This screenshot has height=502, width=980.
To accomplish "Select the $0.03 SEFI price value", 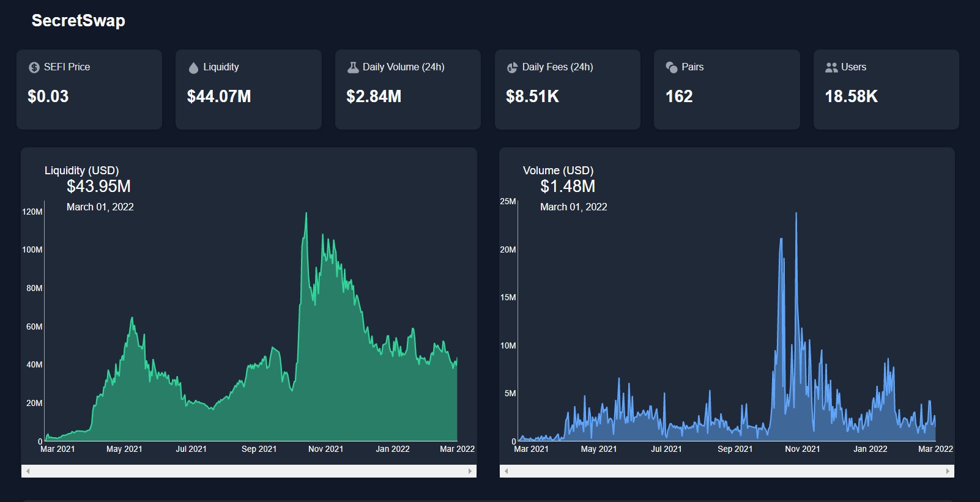I will tap(48, 97).
